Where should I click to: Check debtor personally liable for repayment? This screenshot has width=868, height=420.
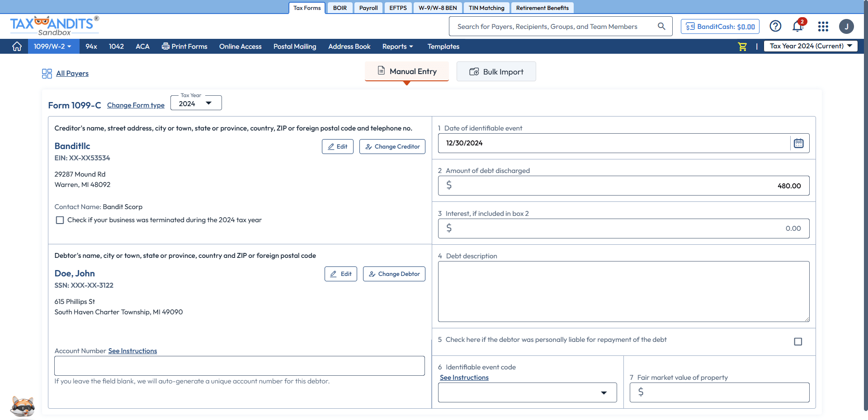tap(797, 342)
